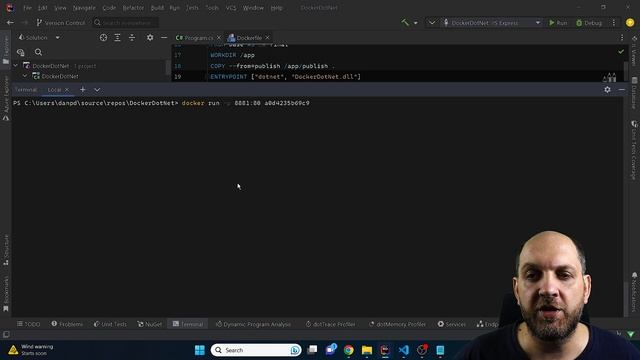Screen dimensions: 640x360
Task: Open the DockerDotNet run configuration dropdown
Action: click(x=492, y=23)
